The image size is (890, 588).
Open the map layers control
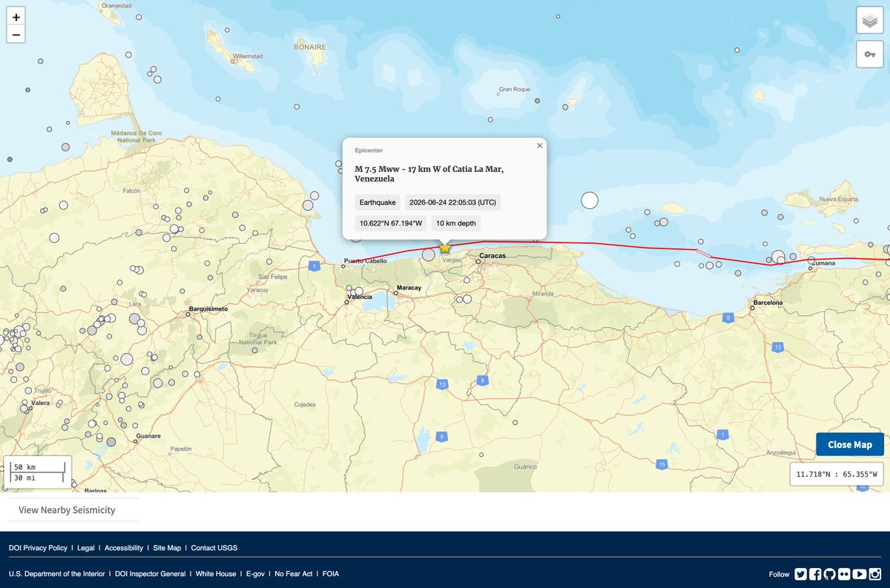point(869,21)
